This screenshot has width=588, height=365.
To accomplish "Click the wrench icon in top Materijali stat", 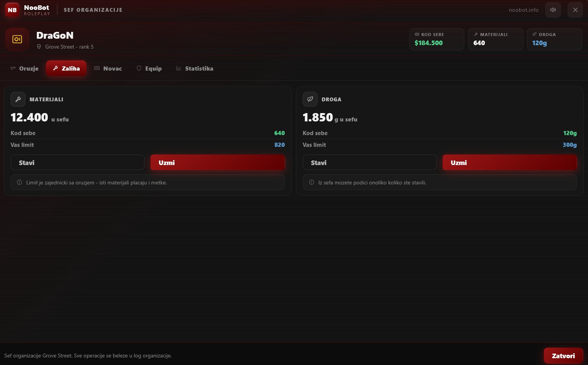I will [476, 35].
